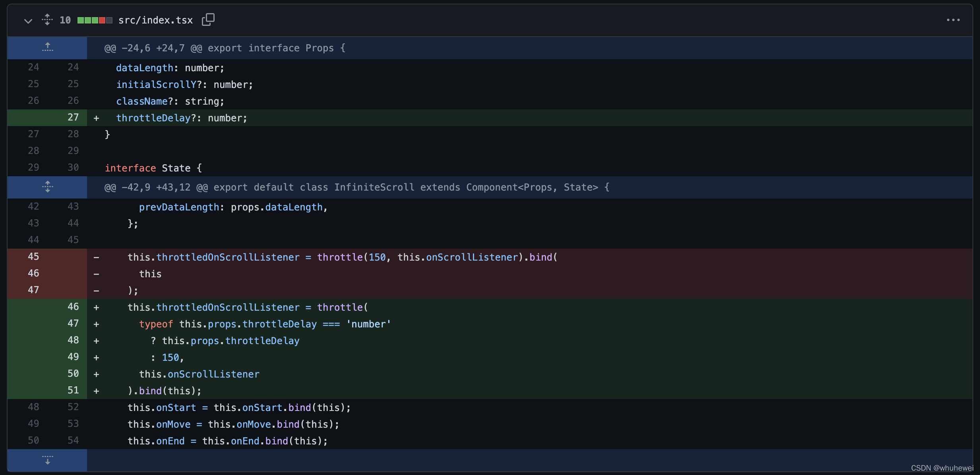Click the prevDataLength: props.dataLength line
Viewport: 980px width, 475px height.
coord(530,207)
